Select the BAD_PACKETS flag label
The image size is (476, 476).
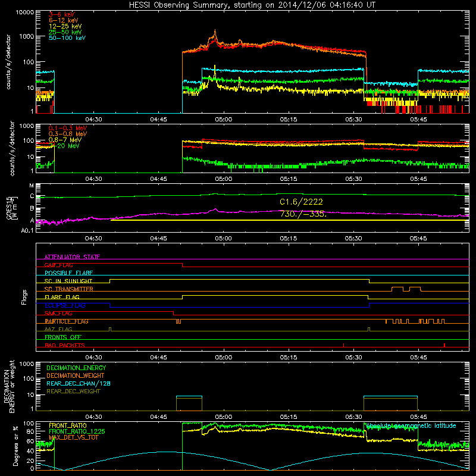65,345
